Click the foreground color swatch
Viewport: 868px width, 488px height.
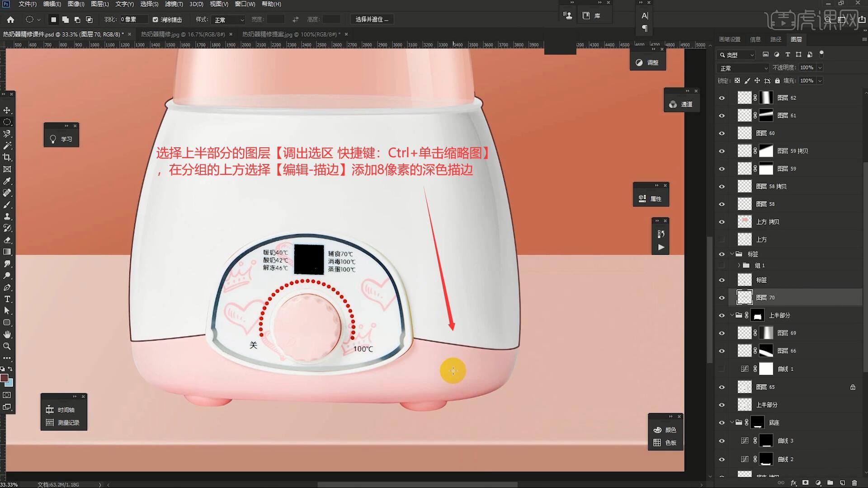pos(4,378)
